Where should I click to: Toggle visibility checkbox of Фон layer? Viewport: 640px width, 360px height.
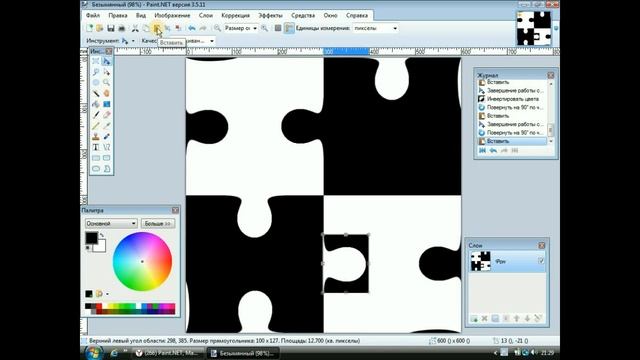pos(541,261)
